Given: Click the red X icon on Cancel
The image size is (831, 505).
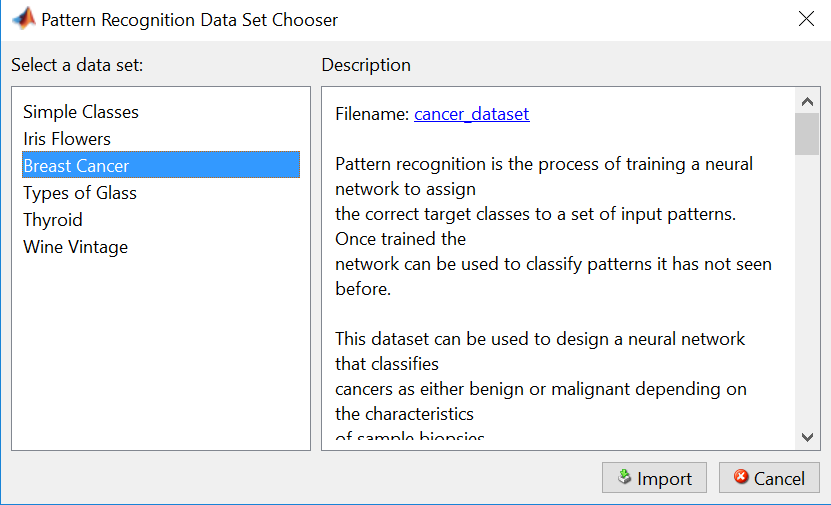Looking at the screenshot, I should tap(741, 478).
